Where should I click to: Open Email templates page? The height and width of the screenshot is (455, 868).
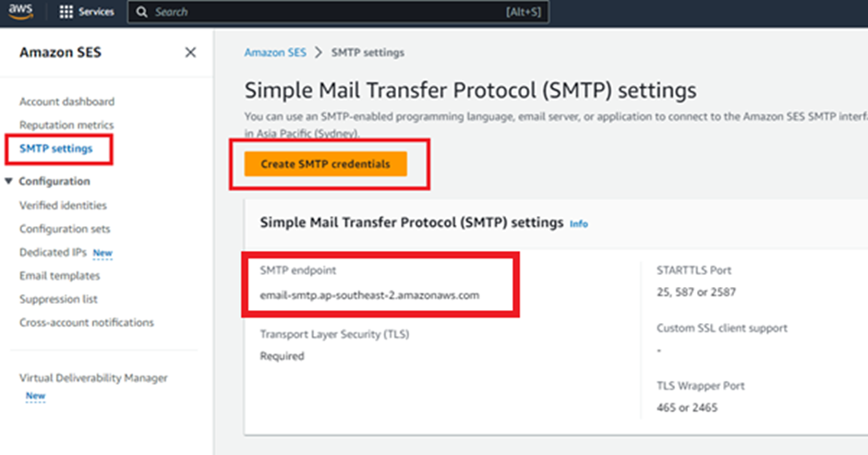[59, 276]
